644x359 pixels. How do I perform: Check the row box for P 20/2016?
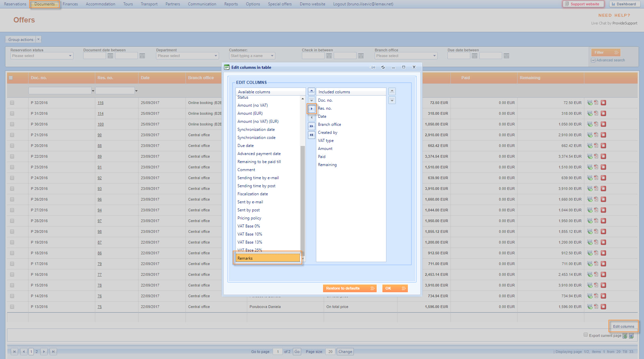[12, 146]
